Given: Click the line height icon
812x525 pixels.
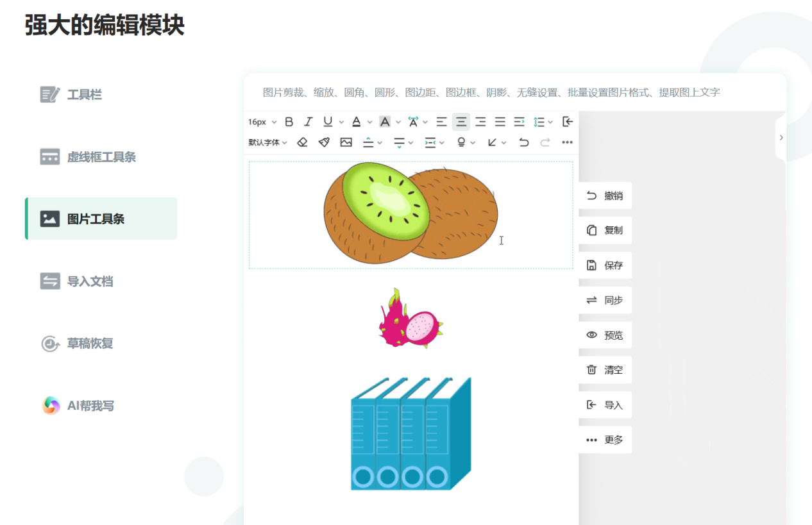Looking at the screenshot, I should [x=539, y=122].
